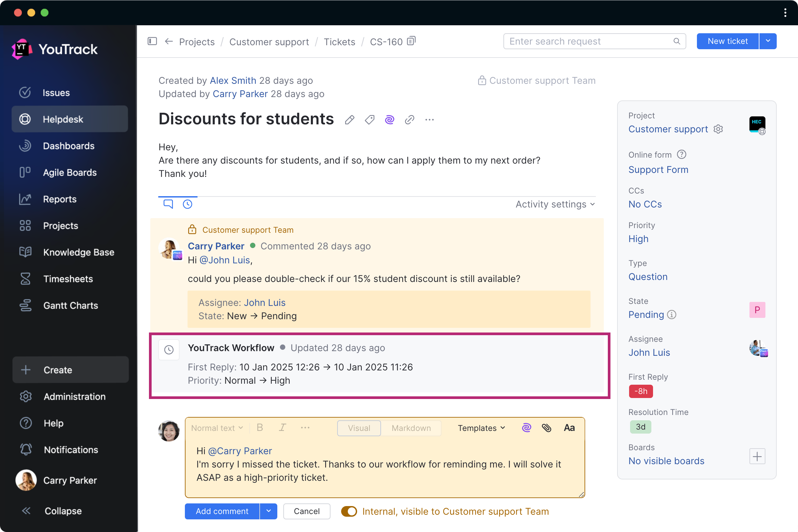Disable the Internal comment visibility toggle
The height and width of the screenshot is (532, 798).
pyautogui.click(x=349, y=511)
